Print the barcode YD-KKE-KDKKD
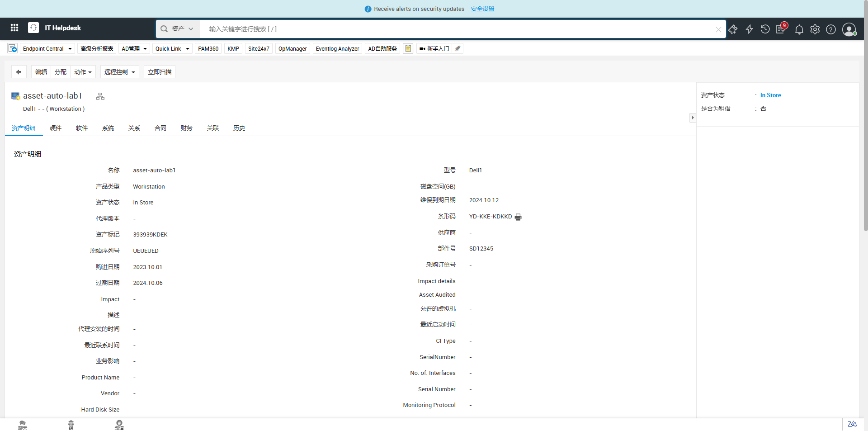 point(518,217)
